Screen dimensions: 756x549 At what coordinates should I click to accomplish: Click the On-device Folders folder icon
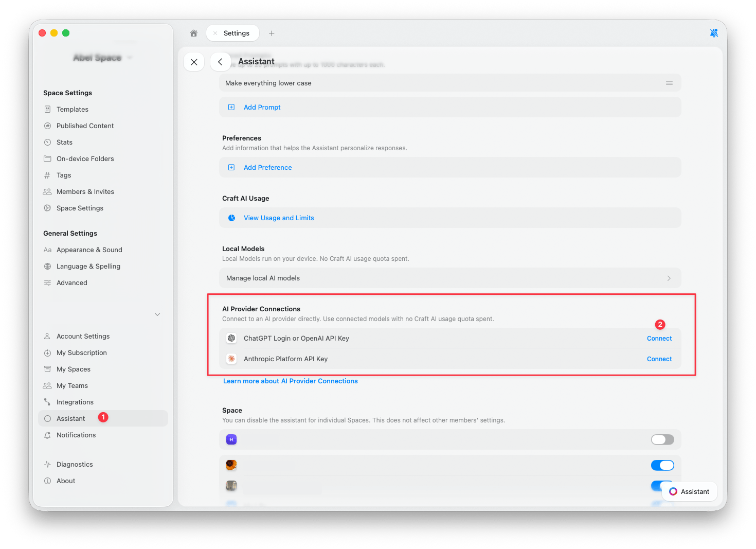point(47,158)
